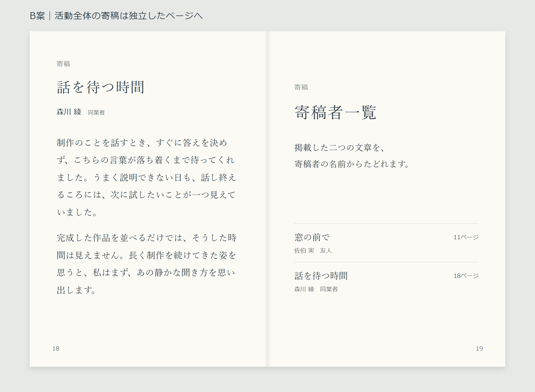Click '11ページ' beside '窓の前で'

click(x=466, y=237)
